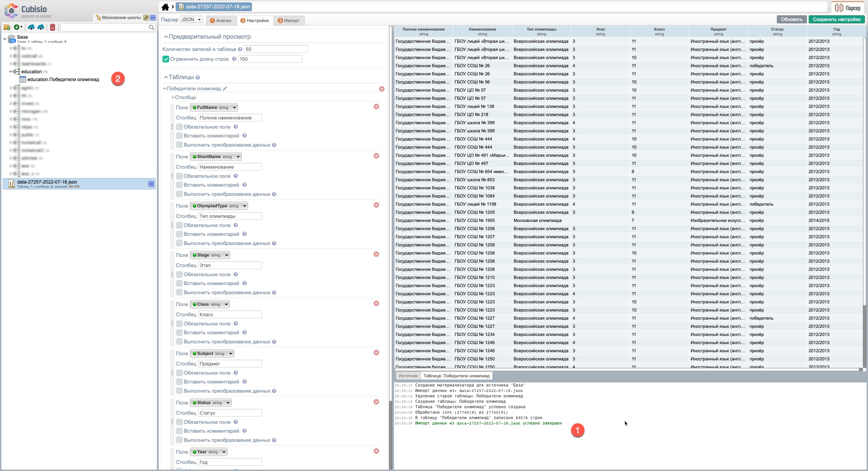
Task: Open more options for data-27257 json file
Action: point(151,184)
